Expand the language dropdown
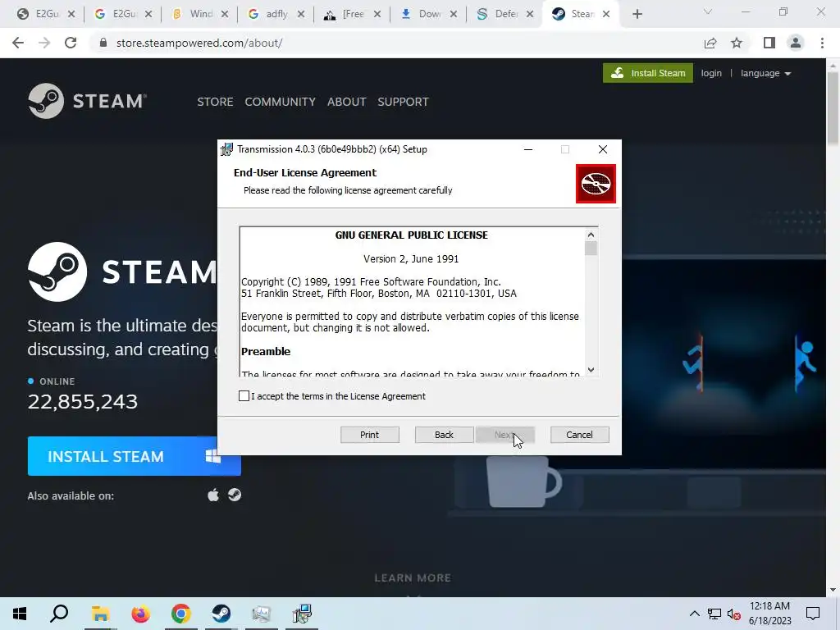The width and height of the screenshot is (840, 630). click(765, 73)
